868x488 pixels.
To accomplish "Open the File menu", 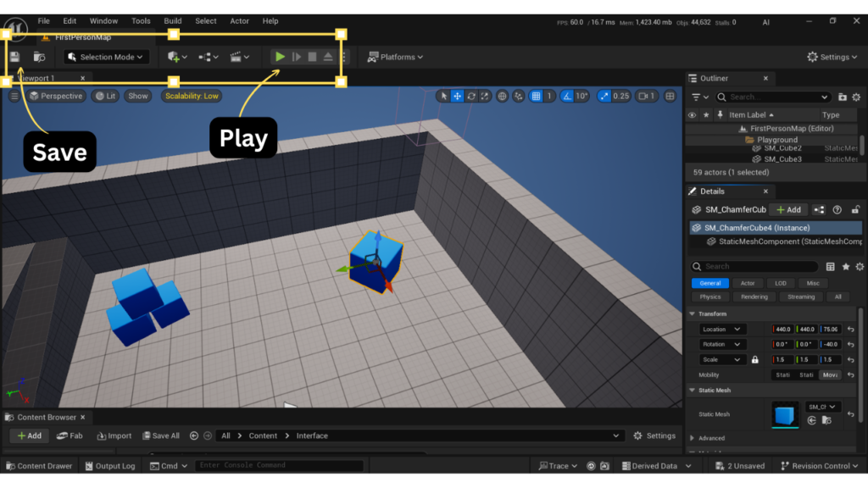I will [44, 21].
